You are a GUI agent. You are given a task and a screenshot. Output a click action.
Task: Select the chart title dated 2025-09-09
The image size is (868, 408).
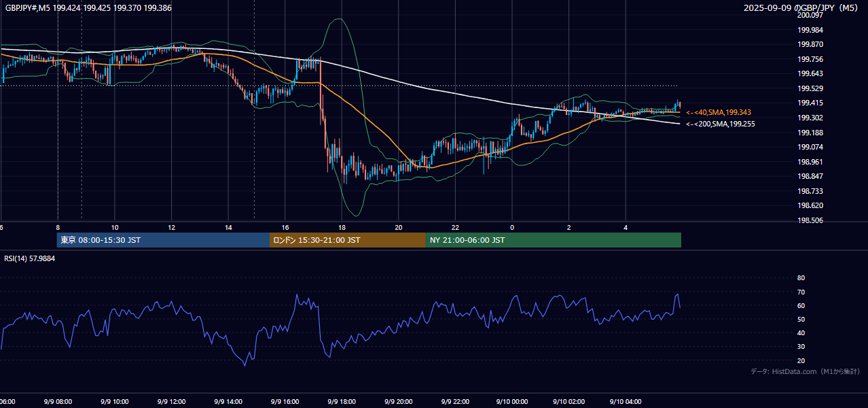[x=801, y=8]
